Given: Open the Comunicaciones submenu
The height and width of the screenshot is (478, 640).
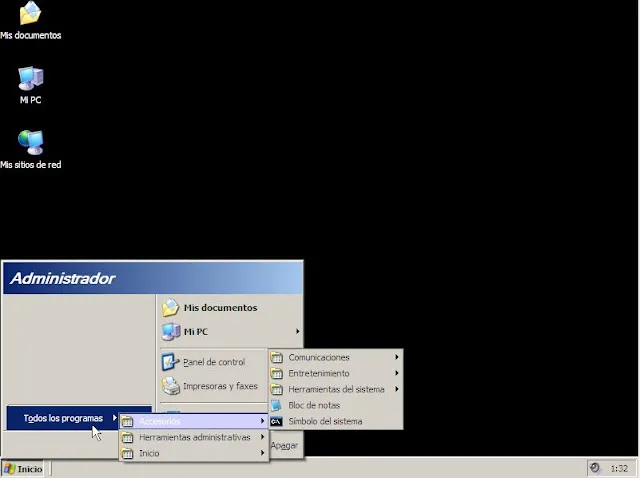Looking at the screenshot, I should click(336, 357).
